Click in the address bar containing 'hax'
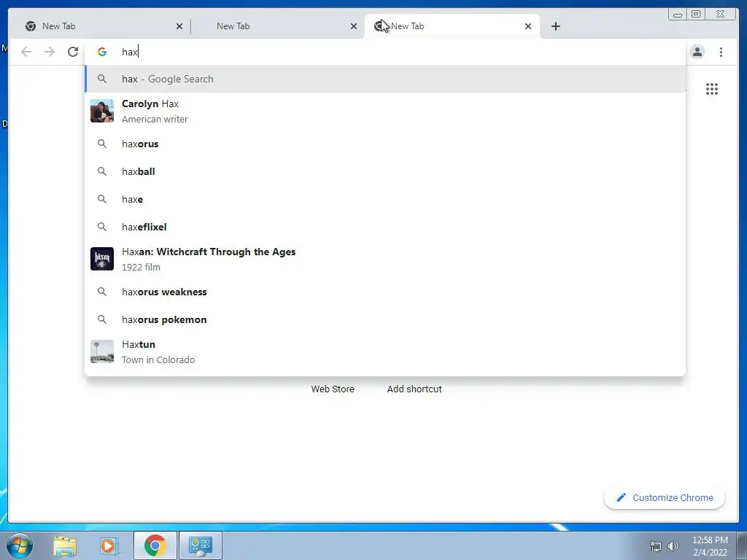The image size is (747, 560). [385, 52]
